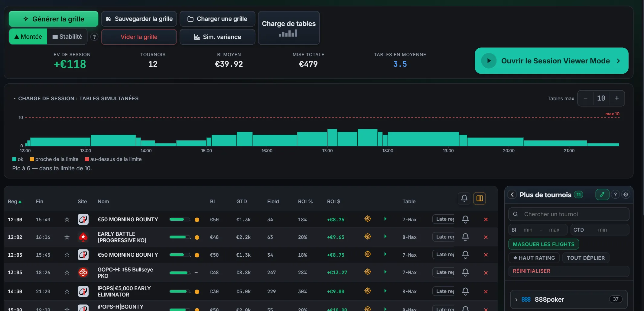Click the Générer la grille button

pos(54,19)
